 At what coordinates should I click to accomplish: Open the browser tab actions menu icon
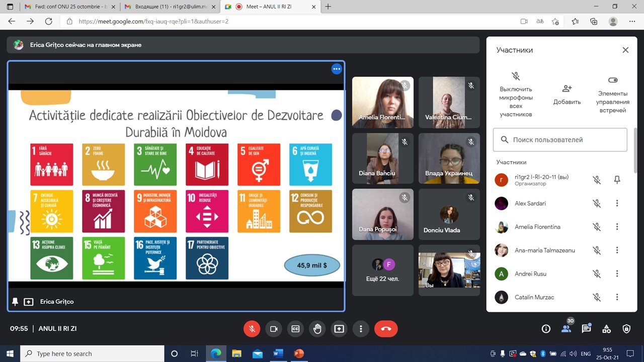click(10, 7)
